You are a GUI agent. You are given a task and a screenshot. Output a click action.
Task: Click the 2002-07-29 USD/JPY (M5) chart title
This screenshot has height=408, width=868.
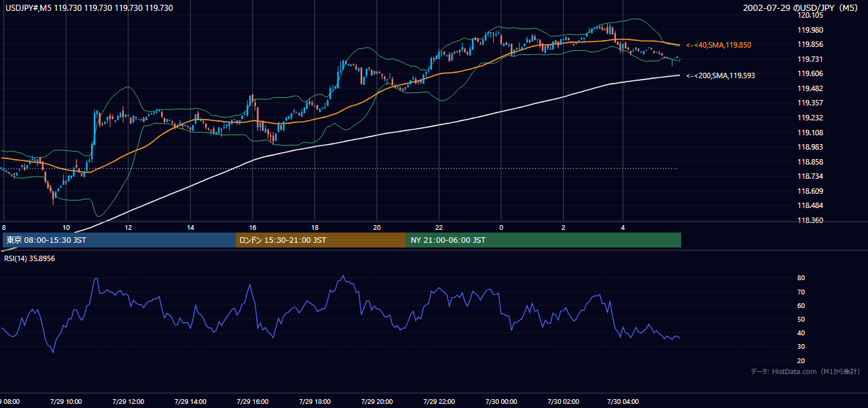(x=801, y=8)
